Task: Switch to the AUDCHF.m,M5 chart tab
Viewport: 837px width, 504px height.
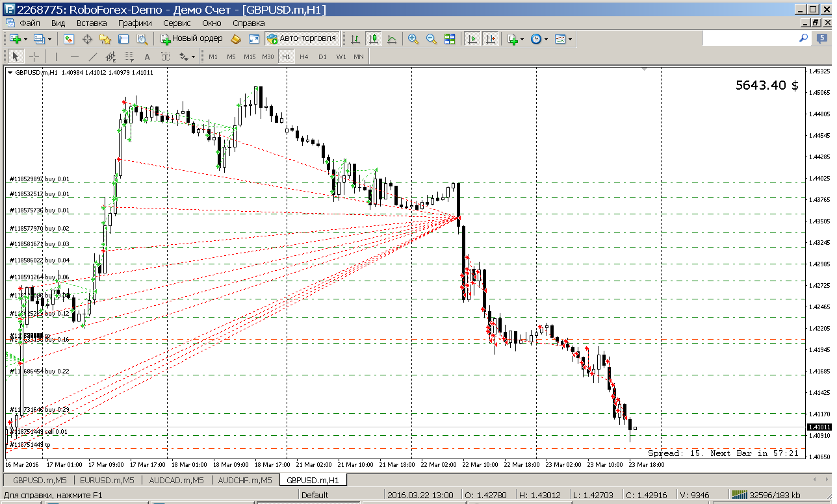Action: (245, 481)
